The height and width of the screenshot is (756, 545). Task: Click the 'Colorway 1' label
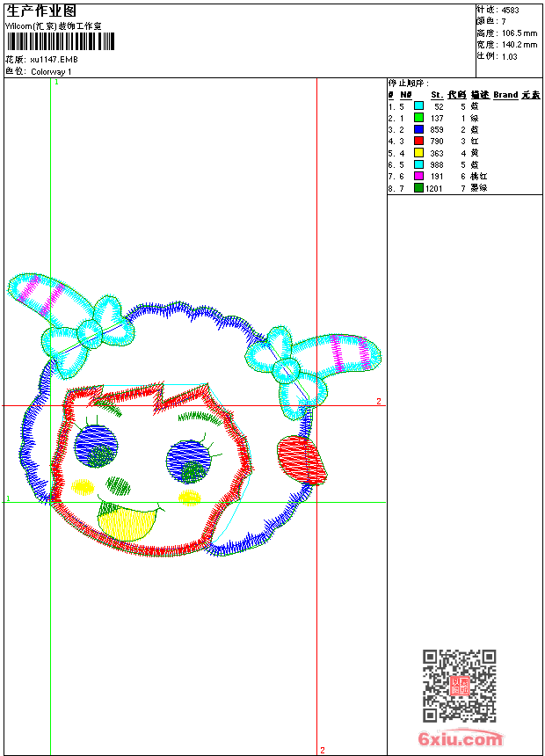51,72
